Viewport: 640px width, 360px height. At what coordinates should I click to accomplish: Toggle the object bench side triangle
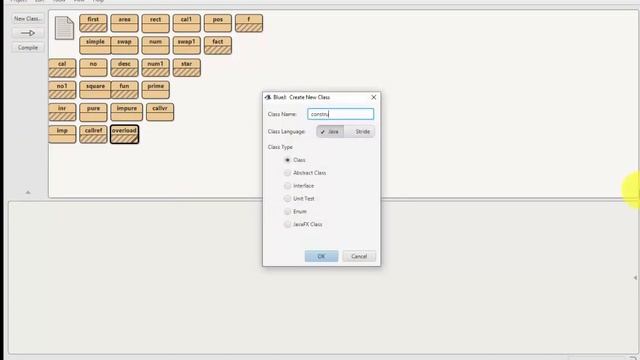[635, 278]
